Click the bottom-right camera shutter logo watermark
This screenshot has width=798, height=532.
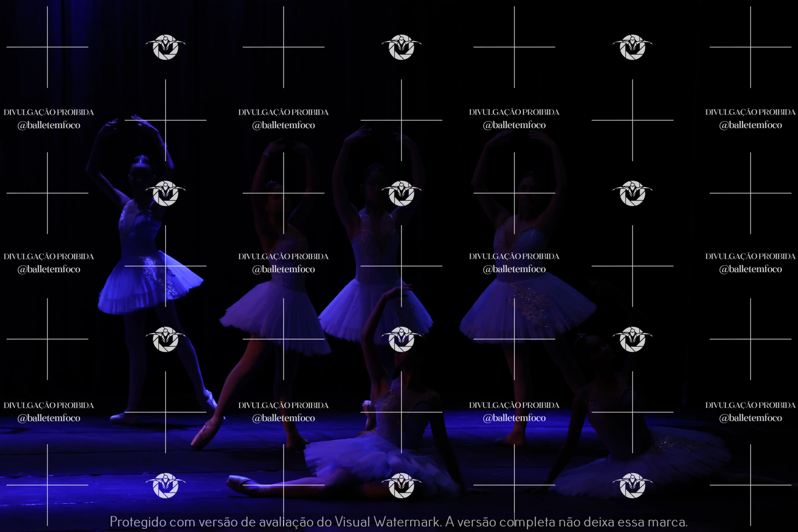tap(632, 486)
